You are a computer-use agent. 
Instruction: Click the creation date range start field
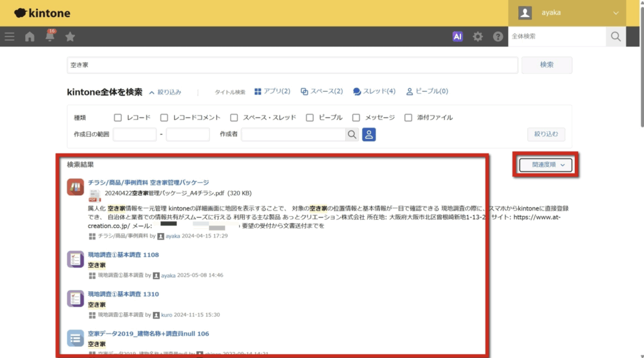pos(135,134)
